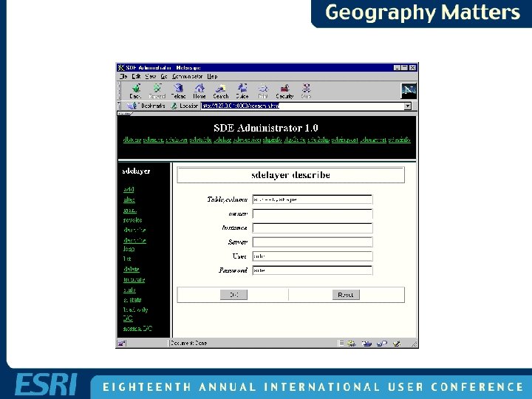Focus the Password input field
Screen dimensions: 532x399
coord(312,270)
